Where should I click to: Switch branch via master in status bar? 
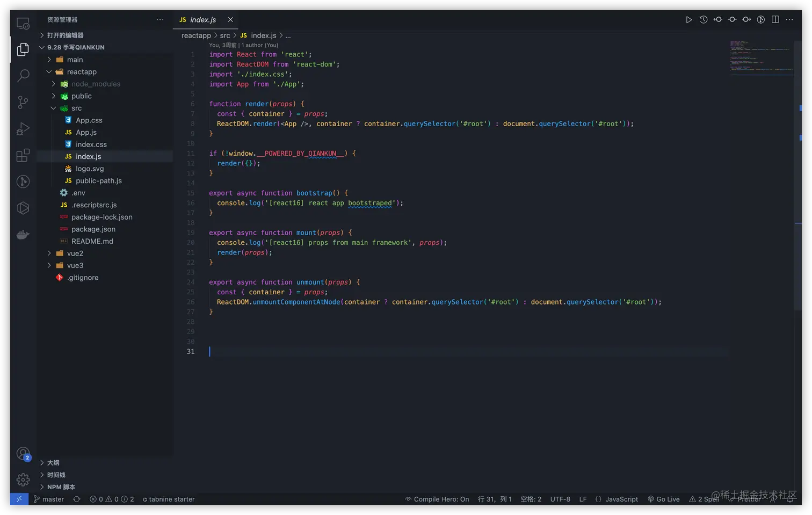tap(49, 499)
